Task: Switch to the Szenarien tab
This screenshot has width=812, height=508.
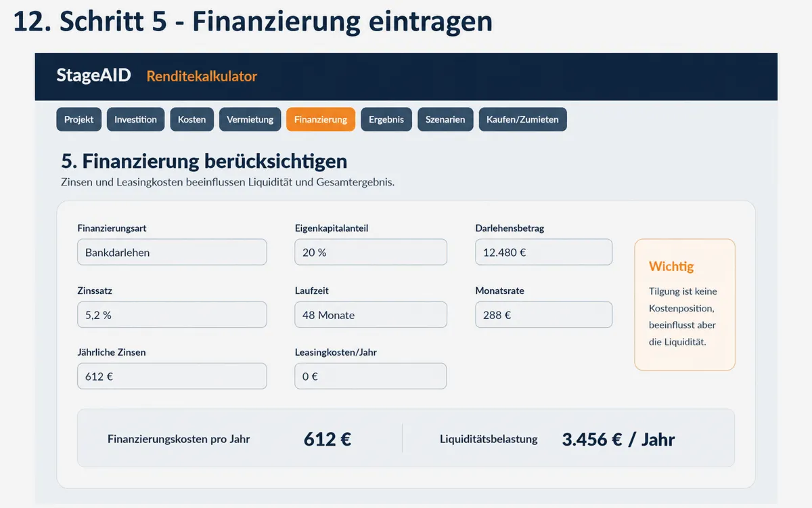Action: point(445,119)
